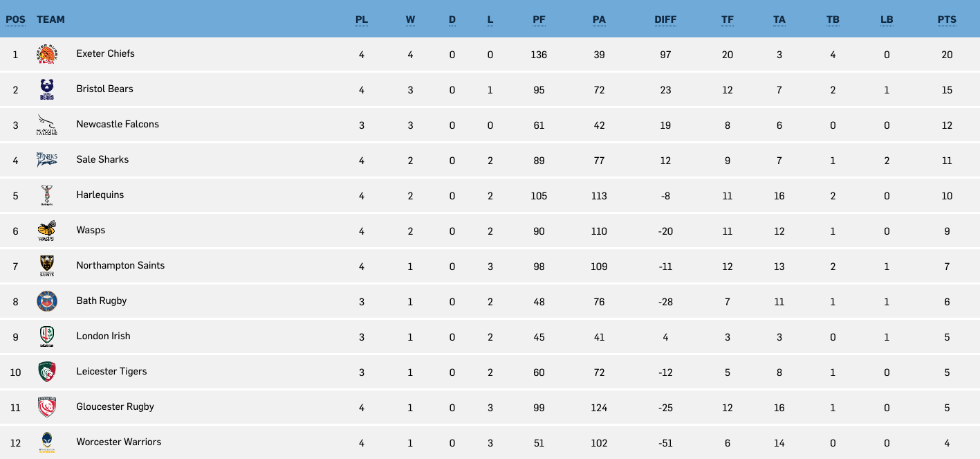Click the Harlequins club crest
980x459 pixels.
coord(47,195)
